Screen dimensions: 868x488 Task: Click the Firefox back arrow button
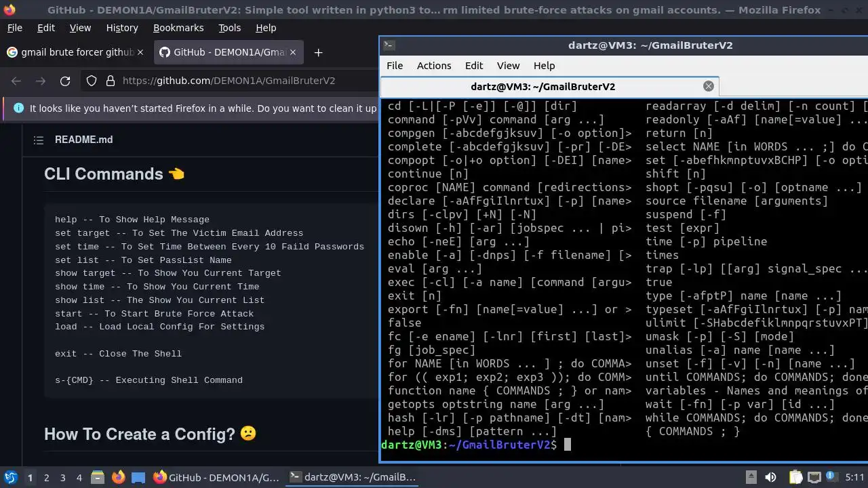(16, 81)
